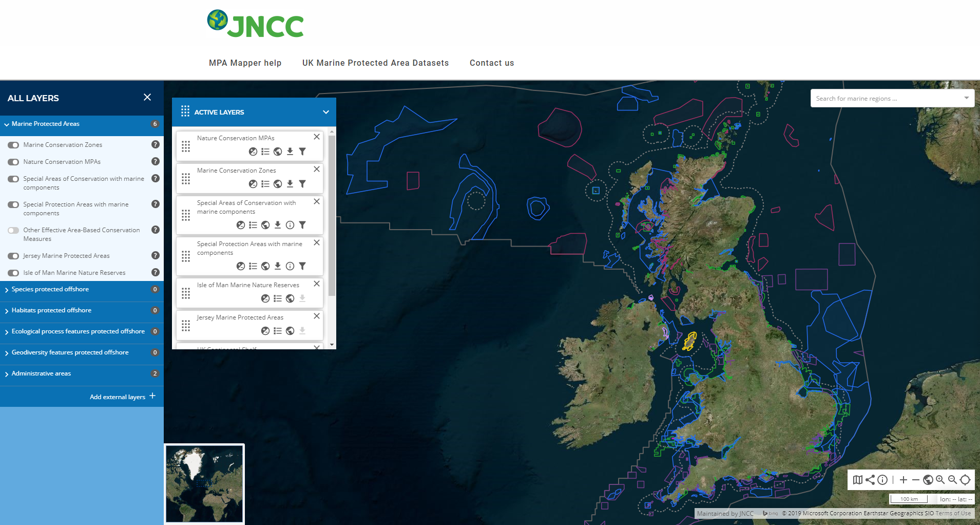The height and width of the screenshot is (525, 980).
Task: Open the filter icon for Nature Conservation MPAs
Action: (302, 152)
